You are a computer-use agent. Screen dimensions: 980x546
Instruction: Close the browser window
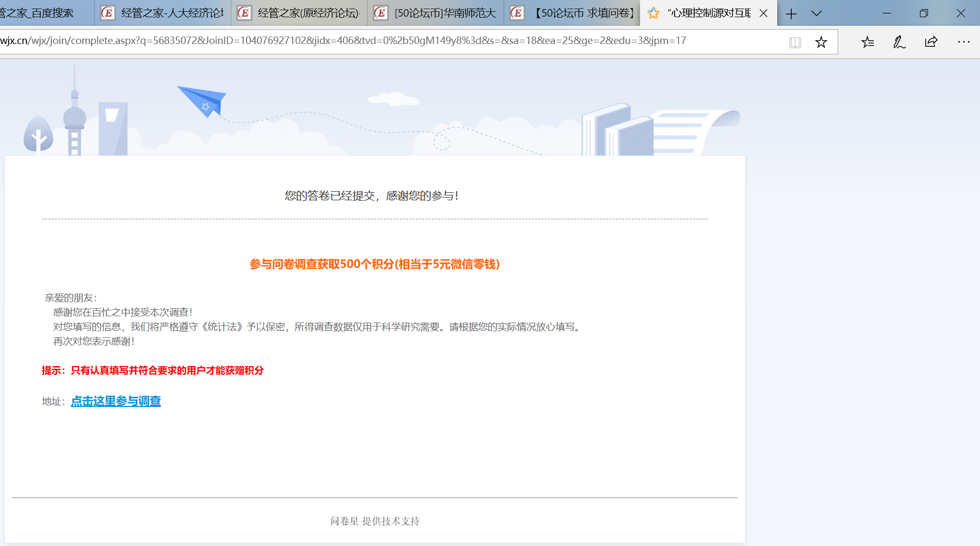tap(961, 13)
